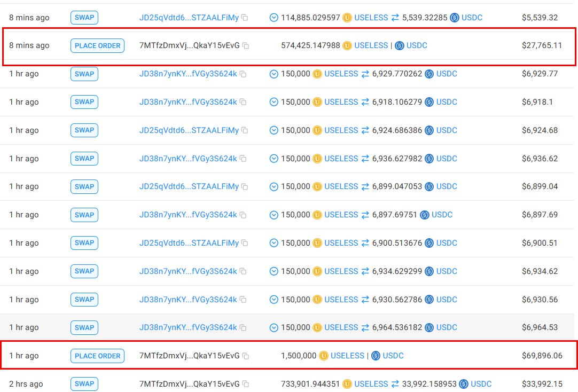
Task: Copy address in the $6,930.56 row
Action: click(243, 300)
